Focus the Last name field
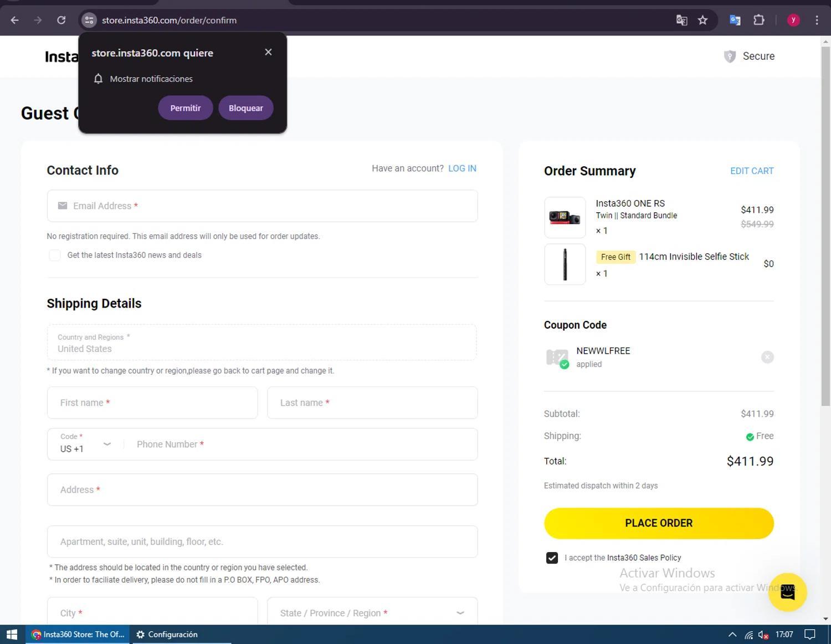This screenshot has width=831, height=644. click(372, 403)
